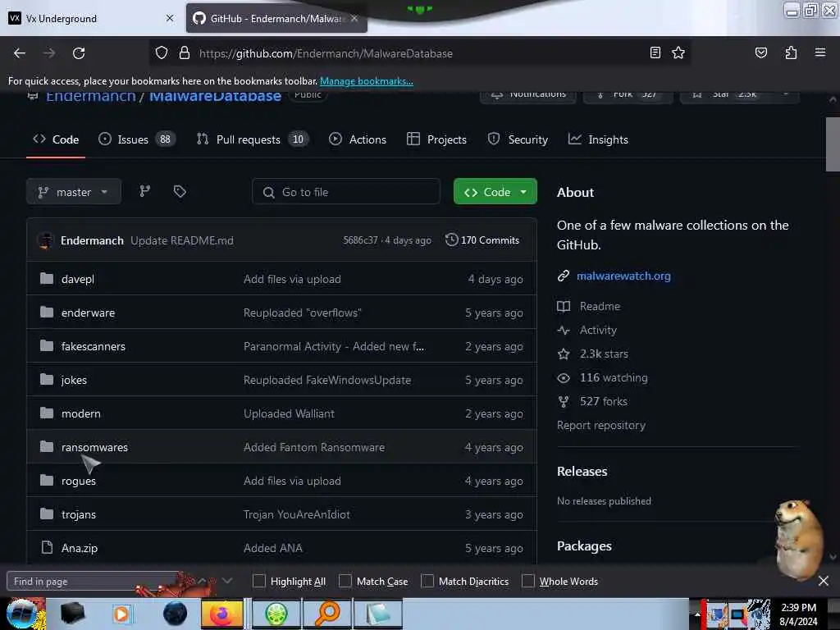This screenshot has height=630, width=840.
Task: Bookmark this page with the star icon
Action: click(x=678, y=52)
